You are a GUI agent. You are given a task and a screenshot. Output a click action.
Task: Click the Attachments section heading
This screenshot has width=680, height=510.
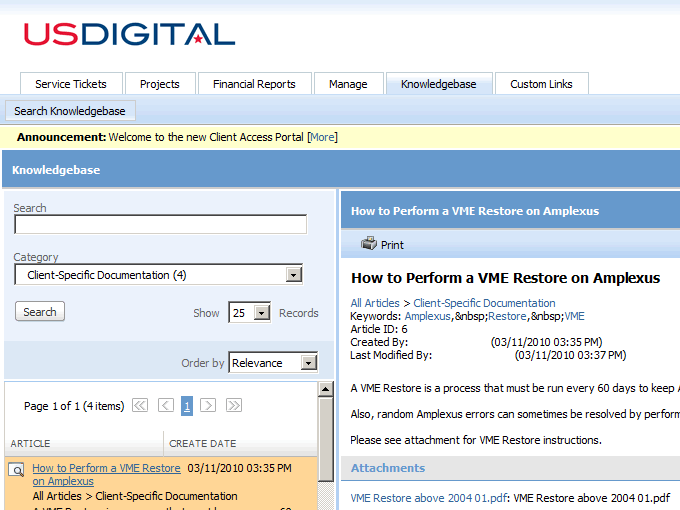[388, 468]
